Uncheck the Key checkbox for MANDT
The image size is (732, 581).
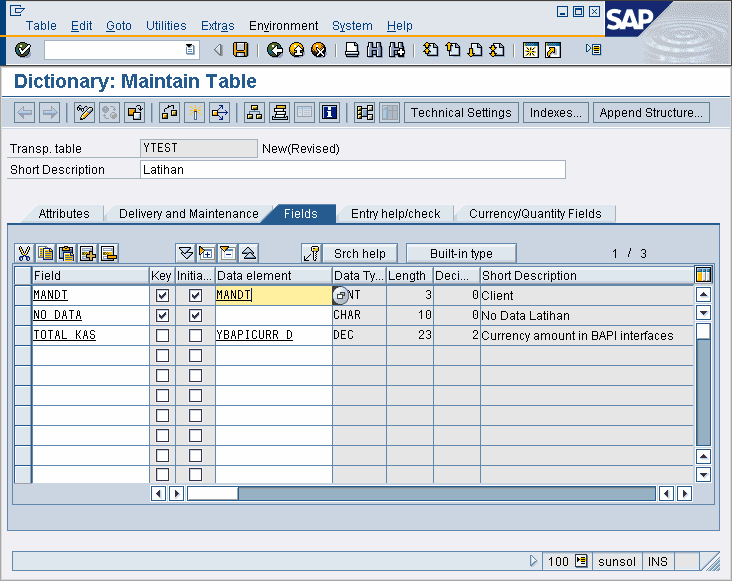pyautogui.click(x=162, y=295)
